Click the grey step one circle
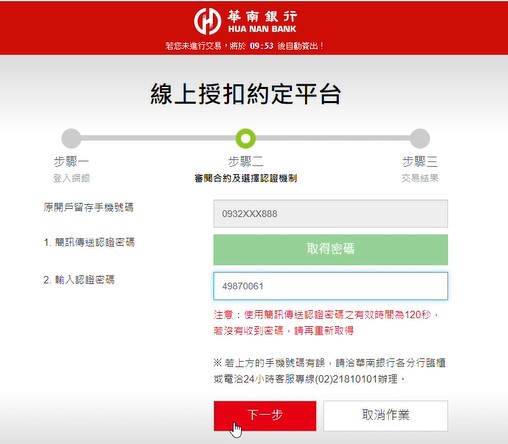508x444 pixels. point(71,138)
